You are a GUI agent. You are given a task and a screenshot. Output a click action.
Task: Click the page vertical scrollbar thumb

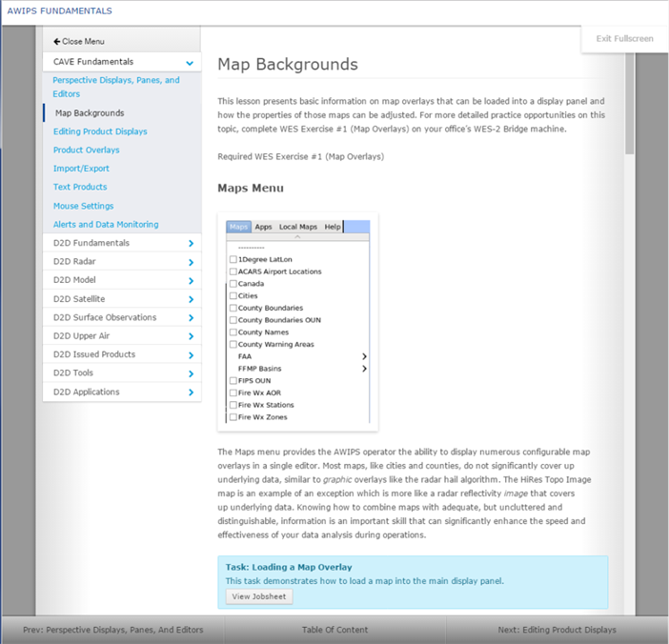(x=630, y=103)
